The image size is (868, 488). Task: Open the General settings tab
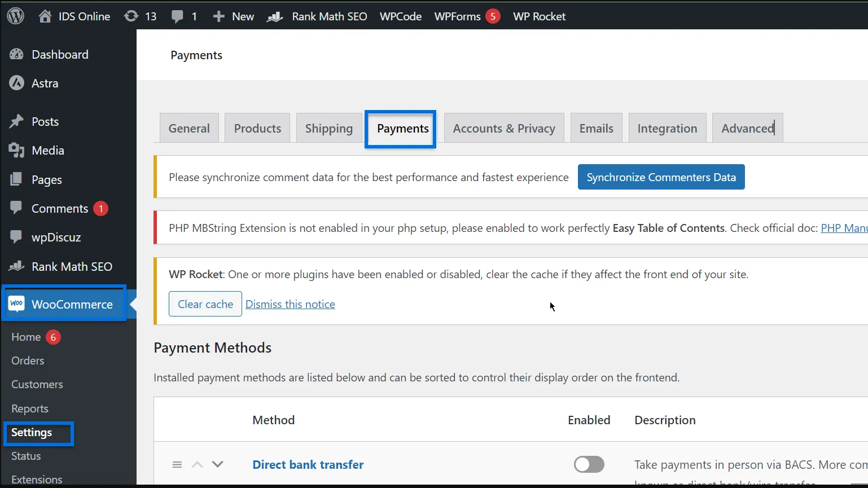coord(189,128)
